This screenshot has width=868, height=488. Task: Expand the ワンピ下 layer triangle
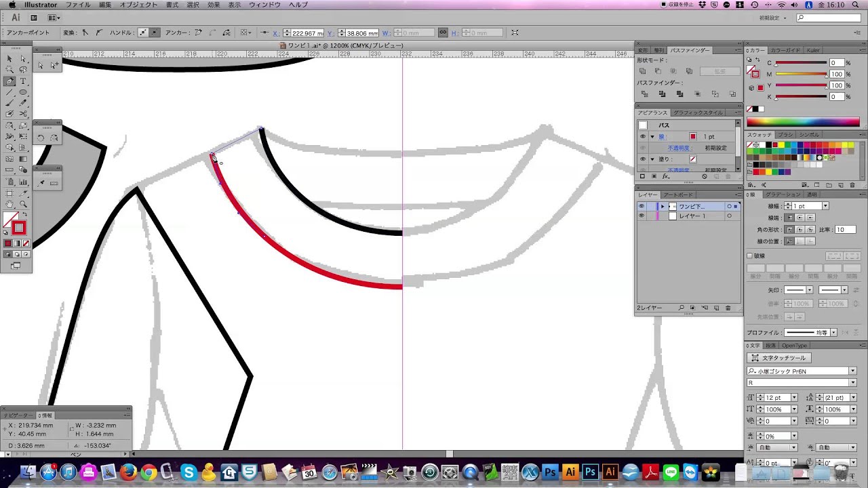pyautogui.click(x=663, y=206)
